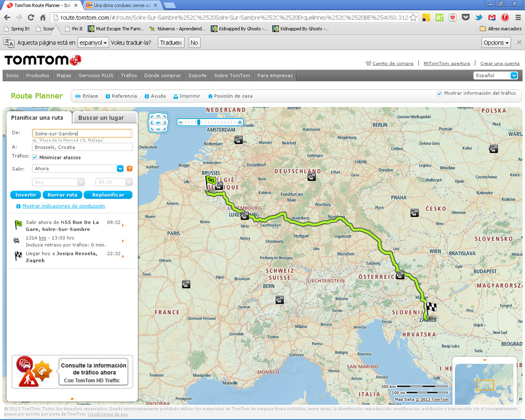Open the Mapas menu item
This screenshot has width=525, height=420.
[x=64, y=75]
